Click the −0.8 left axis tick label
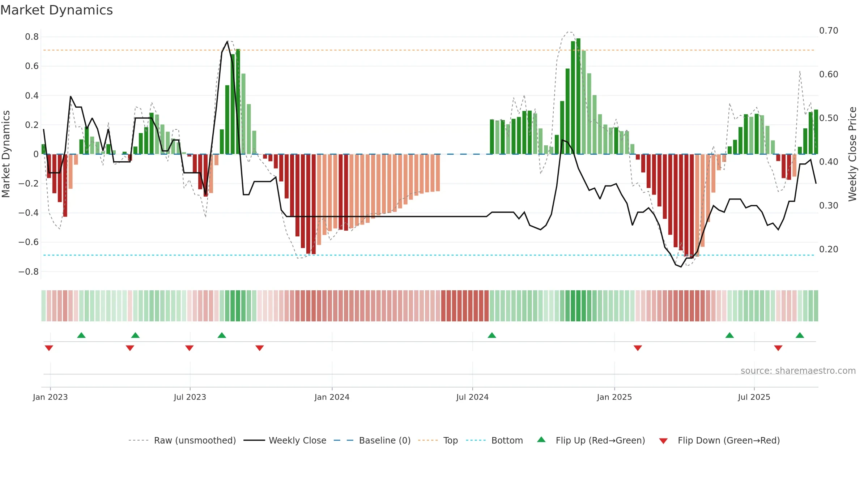Viewport: 868px width, 488px height. click(29, 271)
